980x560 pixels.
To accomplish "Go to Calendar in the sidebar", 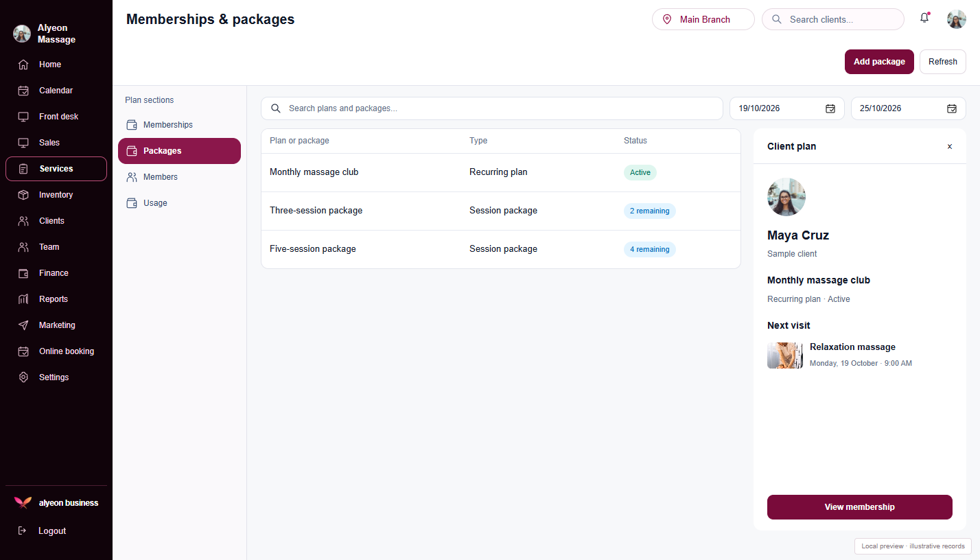I will pyautogui.click(x=56, y=91).
